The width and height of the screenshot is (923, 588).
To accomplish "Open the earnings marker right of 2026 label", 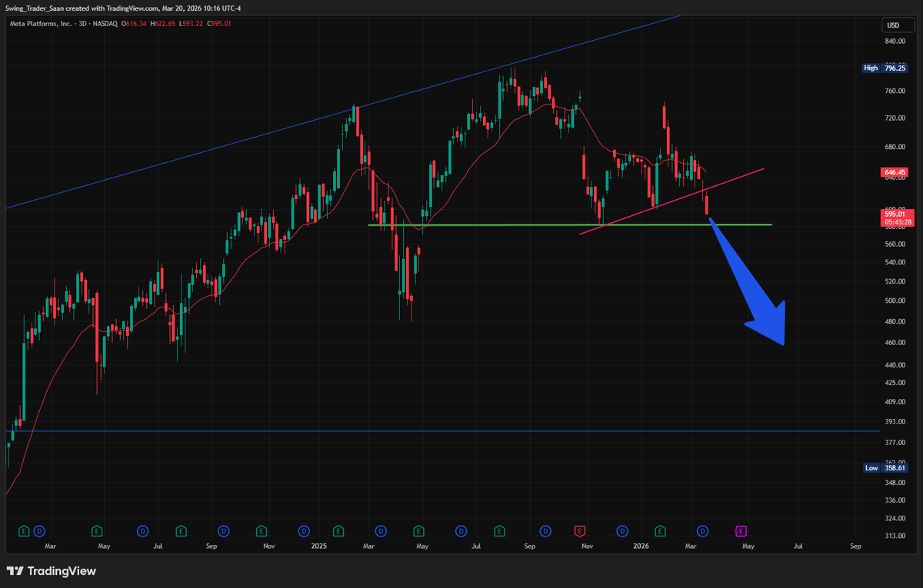I will tap(660, 530).
